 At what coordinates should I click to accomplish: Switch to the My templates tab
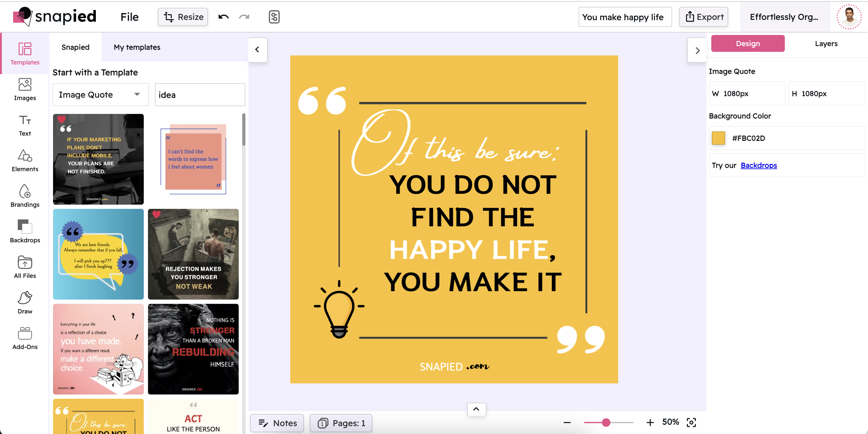click(x=137, y=47)
